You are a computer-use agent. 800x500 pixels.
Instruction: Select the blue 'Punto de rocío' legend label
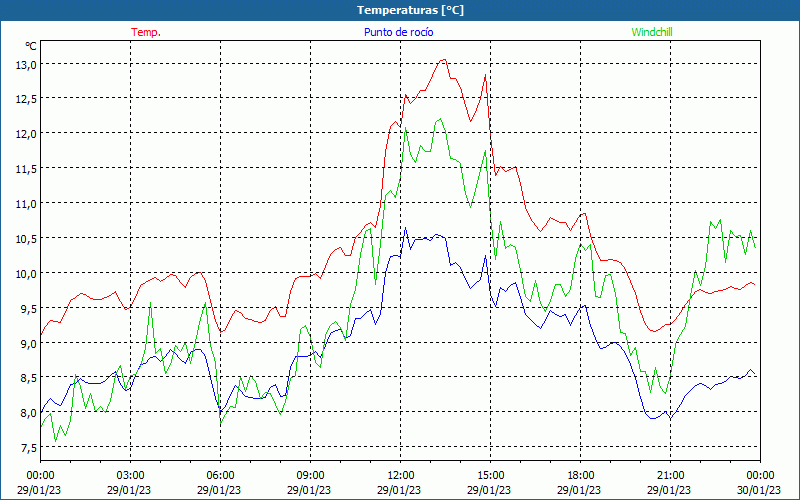(398, 32)
